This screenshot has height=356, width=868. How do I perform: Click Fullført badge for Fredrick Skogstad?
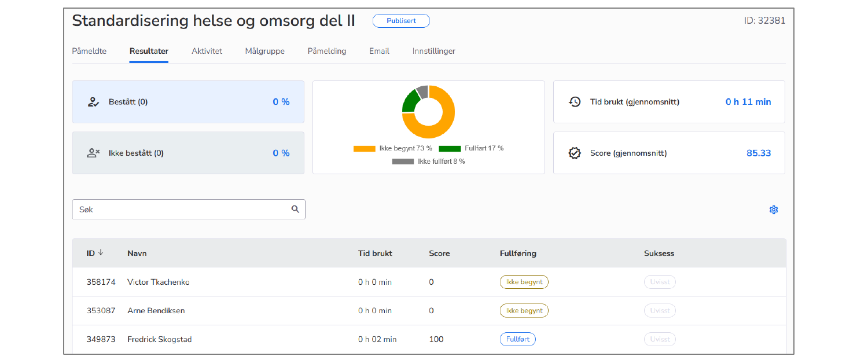tap(518, 339)
